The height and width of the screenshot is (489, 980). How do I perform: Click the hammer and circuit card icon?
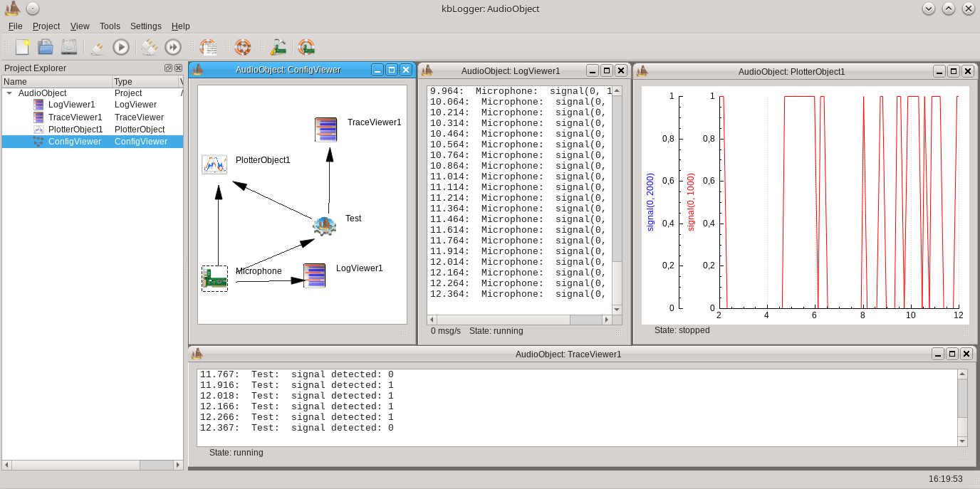point(278,47)
